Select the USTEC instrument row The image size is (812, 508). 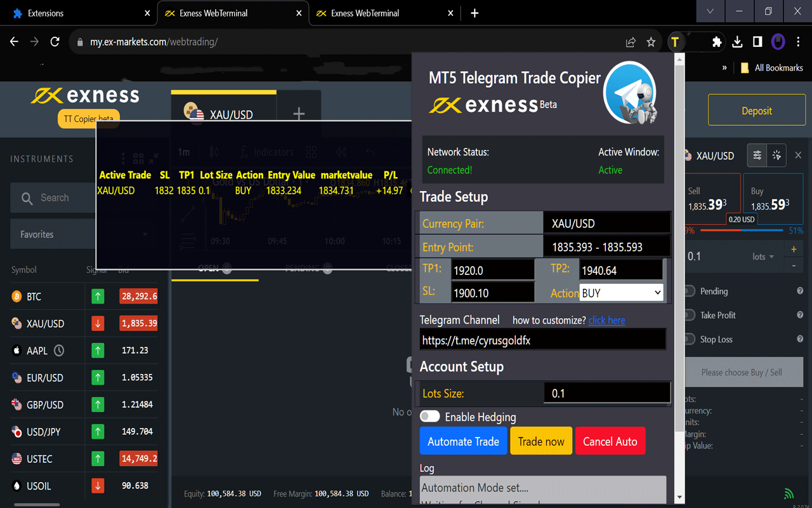84,458
